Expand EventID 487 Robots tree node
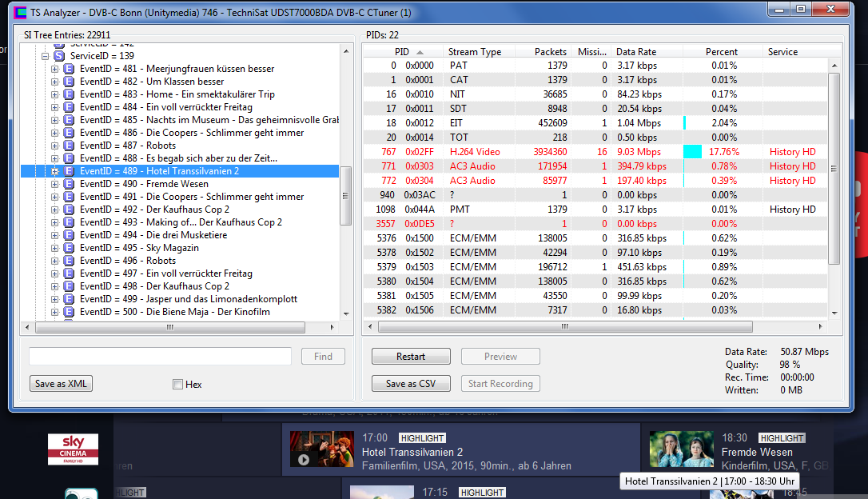Image resolution: width=868 pixels, height=499 pixels. [55, 146]
